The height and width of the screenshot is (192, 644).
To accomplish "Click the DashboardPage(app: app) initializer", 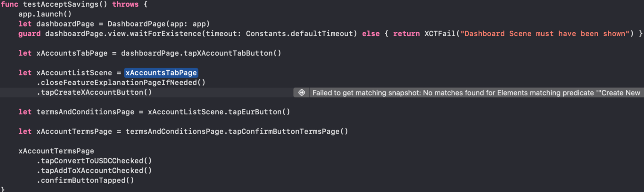I will coord(158,24).
